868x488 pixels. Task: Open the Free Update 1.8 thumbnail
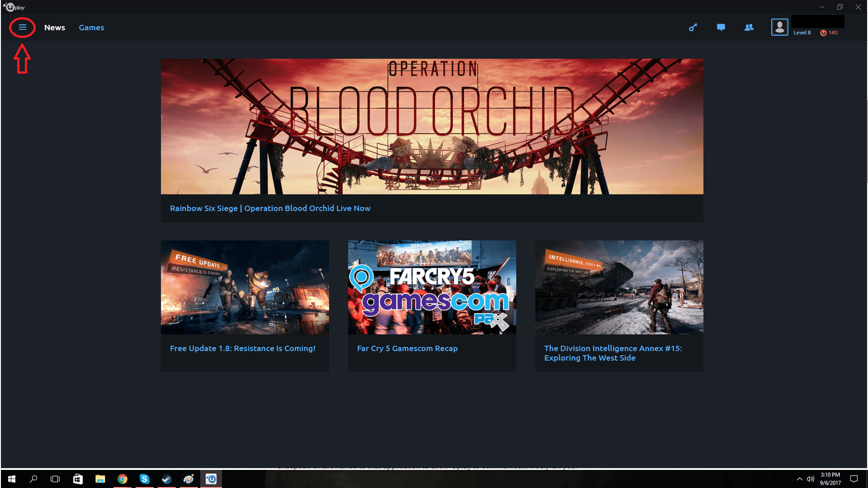245,287
